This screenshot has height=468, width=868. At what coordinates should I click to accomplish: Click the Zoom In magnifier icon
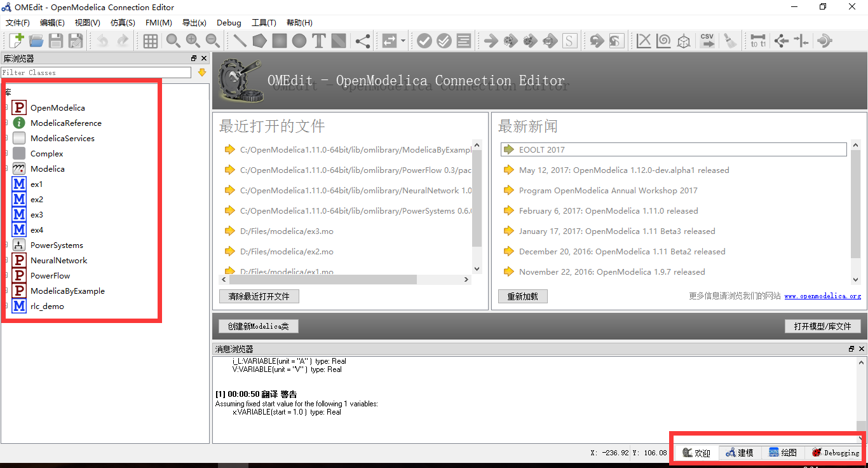193,41
